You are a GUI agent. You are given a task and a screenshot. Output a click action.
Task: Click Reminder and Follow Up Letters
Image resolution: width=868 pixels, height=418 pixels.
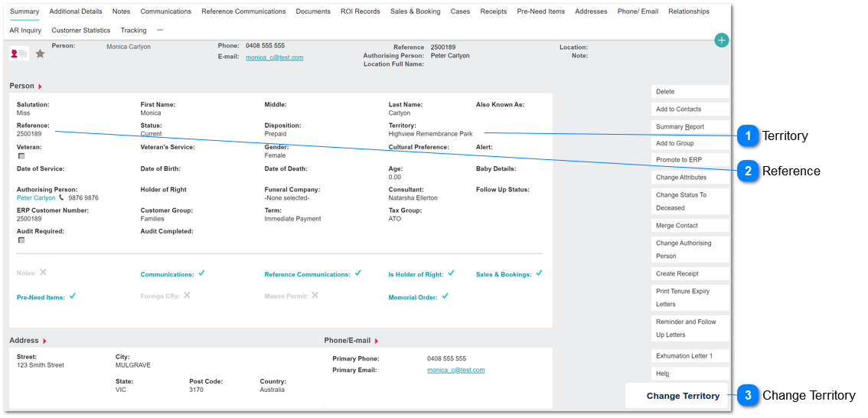[x=690, y=328]
